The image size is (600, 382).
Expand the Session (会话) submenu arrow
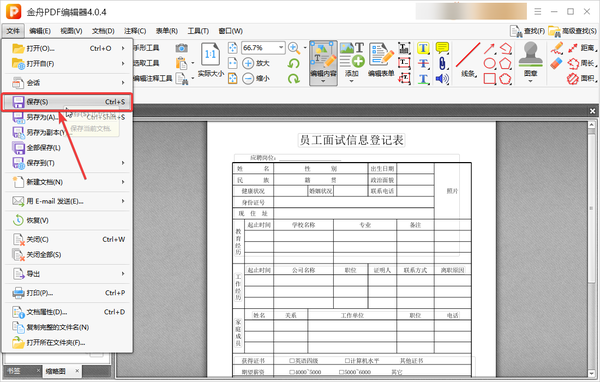[123, 83]
